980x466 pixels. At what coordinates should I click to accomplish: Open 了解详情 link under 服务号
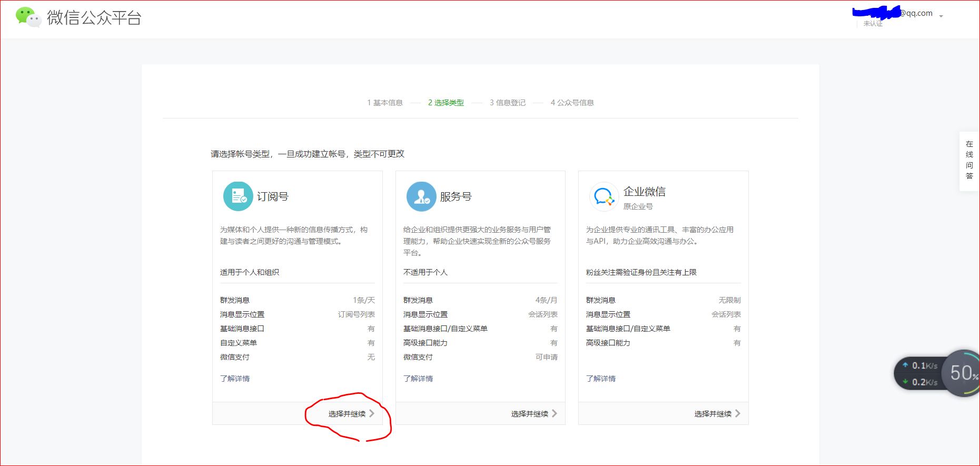coord(418,379)
